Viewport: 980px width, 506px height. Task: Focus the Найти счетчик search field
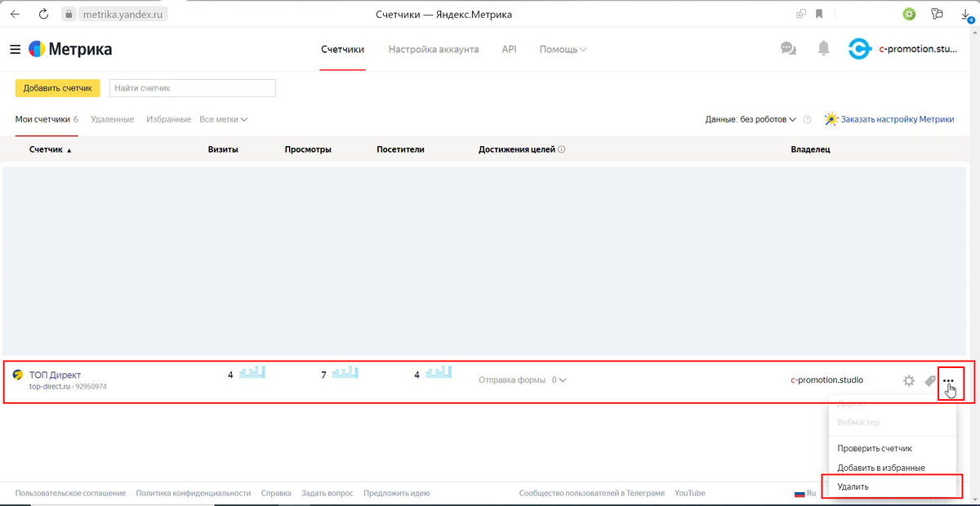coord(193,88)
